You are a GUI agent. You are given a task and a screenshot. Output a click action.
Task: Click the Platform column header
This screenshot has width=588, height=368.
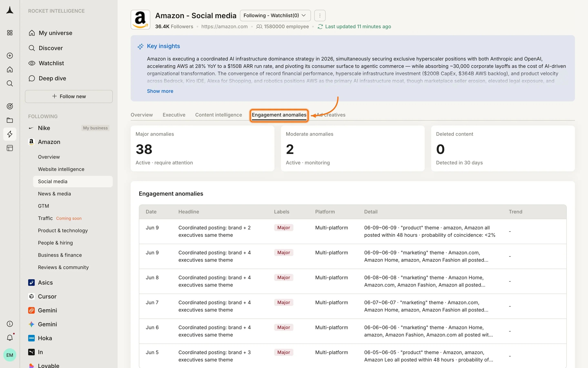[x=325, y=212]
